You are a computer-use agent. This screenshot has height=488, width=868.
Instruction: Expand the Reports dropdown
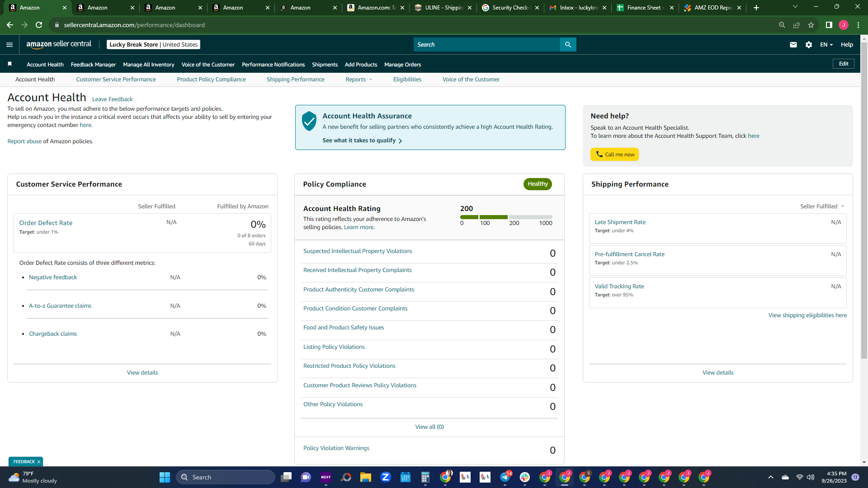359,80
